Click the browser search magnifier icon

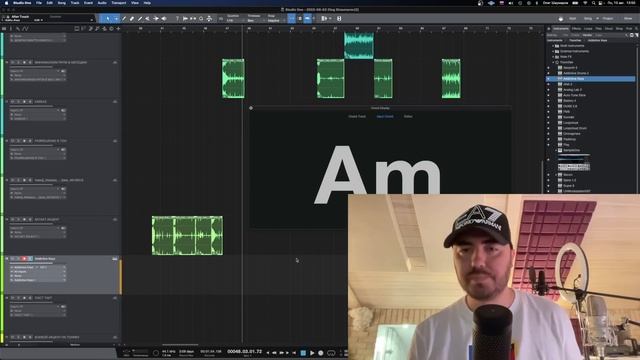pos(627,35)
